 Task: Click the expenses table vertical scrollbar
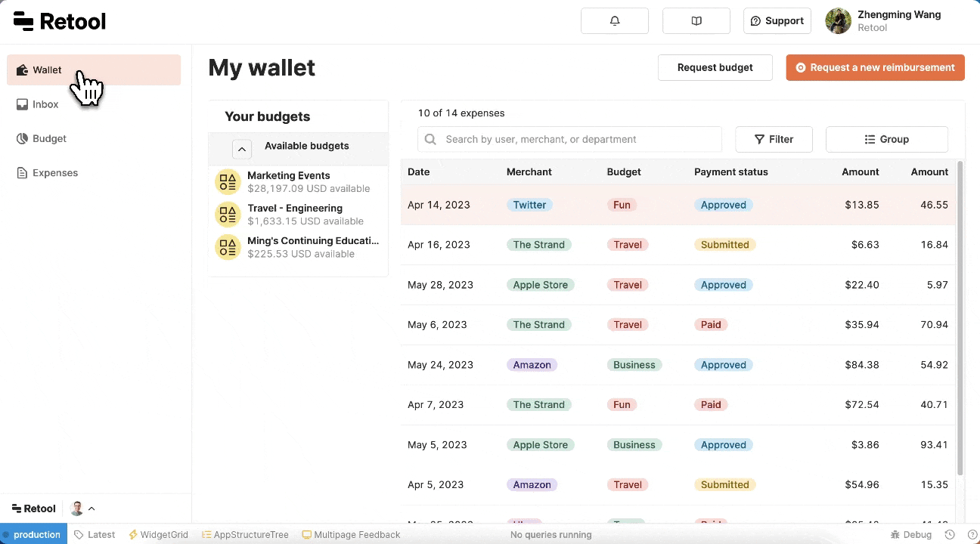[x=960, y=317]
